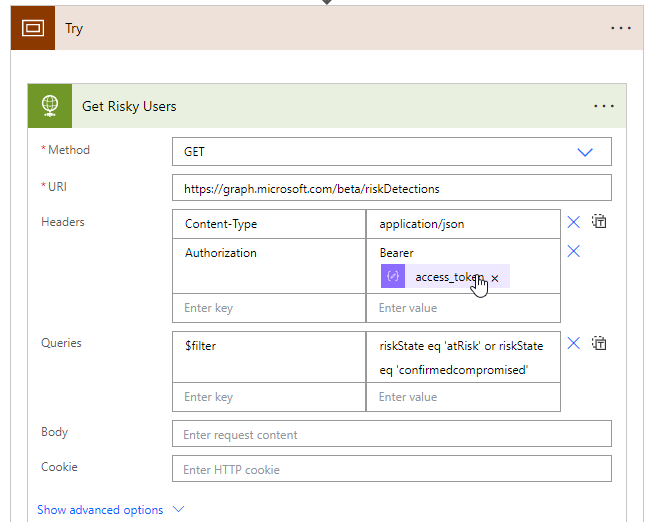This screenshot has height=522, width=656.
Task: Switch Queries to text mode icon
Action: [x=600, y=344]
